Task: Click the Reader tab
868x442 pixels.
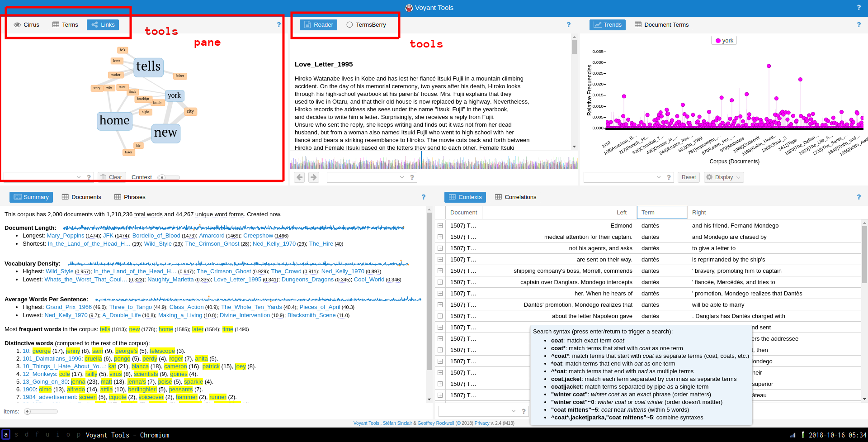Action: (x=318, y=25)
